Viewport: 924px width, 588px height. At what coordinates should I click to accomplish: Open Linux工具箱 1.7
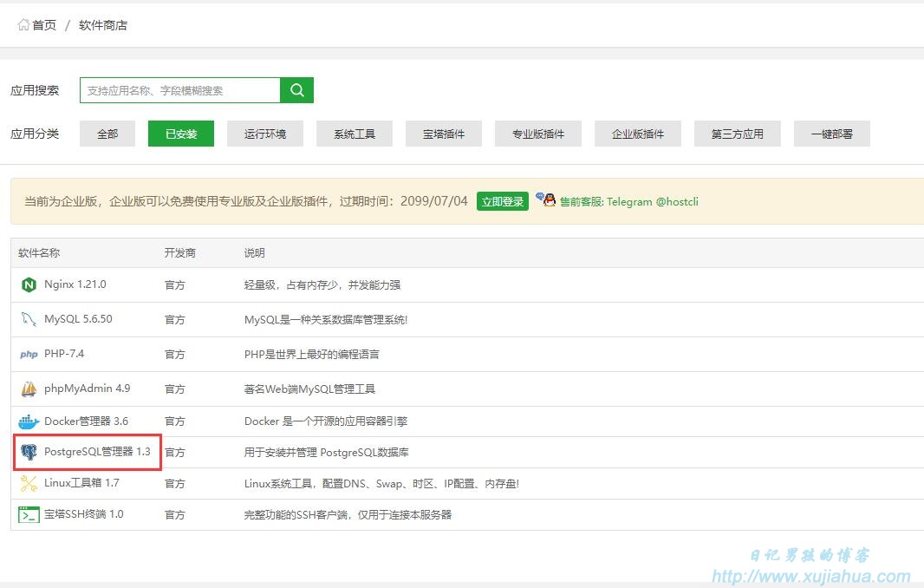point(81,483)
